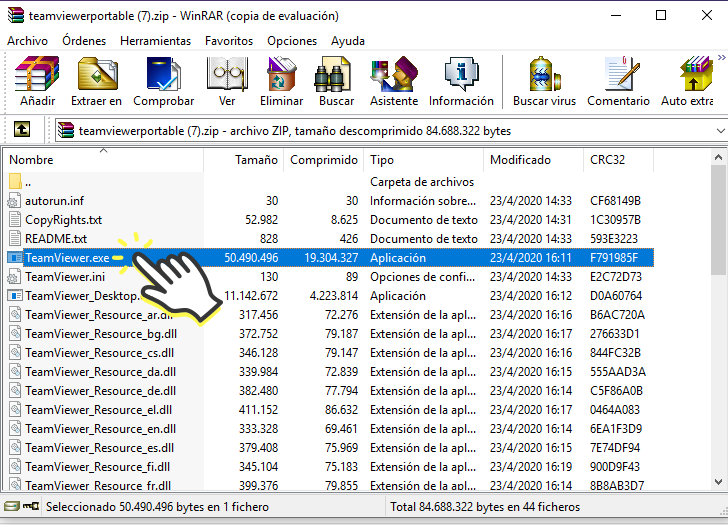
Task: Click the scrollbar up arrow
Action: (718, 158)
